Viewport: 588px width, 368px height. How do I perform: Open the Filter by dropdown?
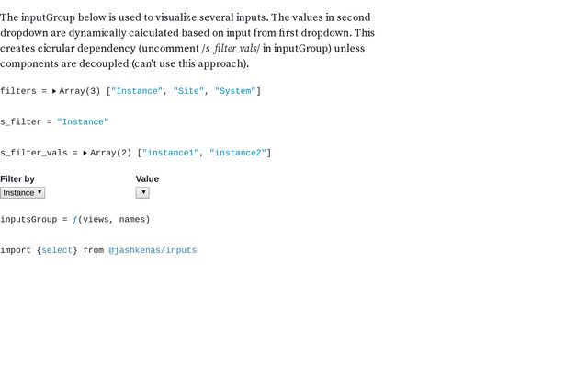click(x=23, y=193)
